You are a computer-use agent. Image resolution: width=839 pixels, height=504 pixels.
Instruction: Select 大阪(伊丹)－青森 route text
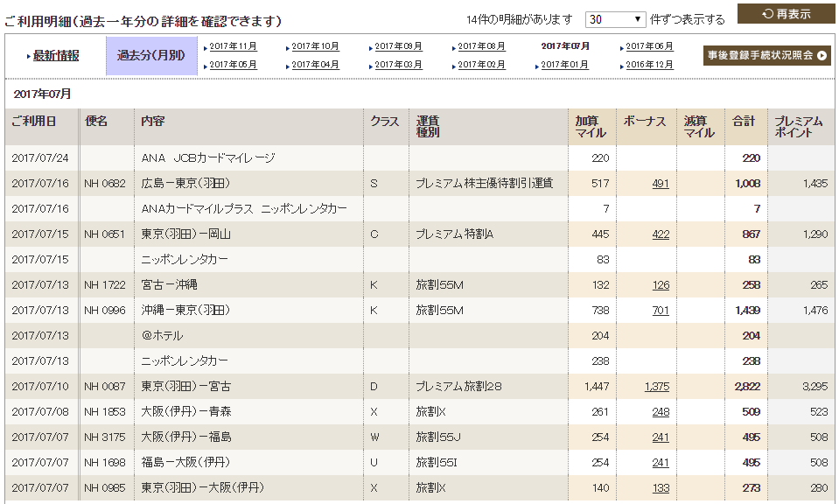186,412
